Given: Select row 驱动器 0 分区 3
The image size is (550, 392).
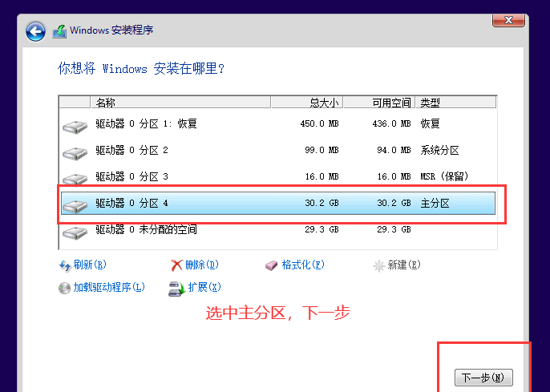Looking at the screenshot, I should point(277,176).
